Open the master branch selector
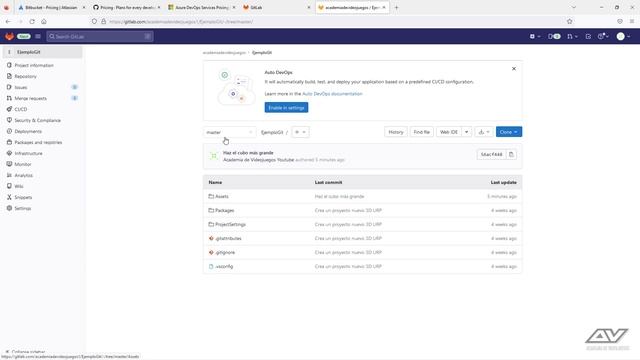 (229, 132)
